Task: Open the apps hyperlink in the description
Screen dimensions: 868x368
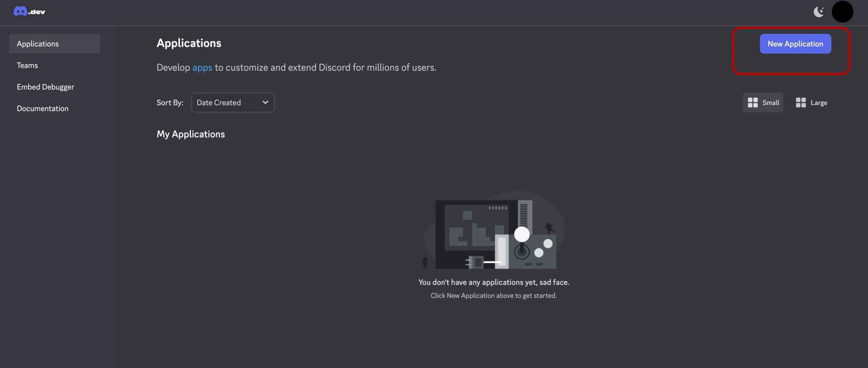Action: click(x=202, y=68)
